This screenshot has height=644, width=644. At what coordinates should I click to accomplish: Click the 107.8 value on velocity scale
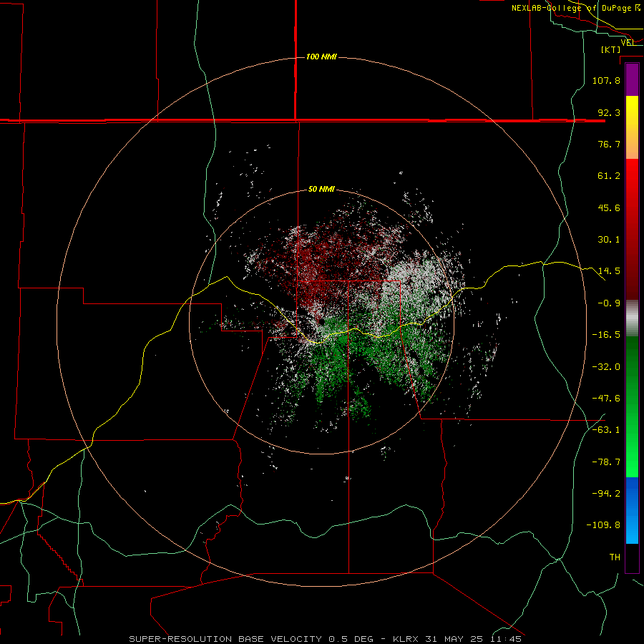[606, 80]
